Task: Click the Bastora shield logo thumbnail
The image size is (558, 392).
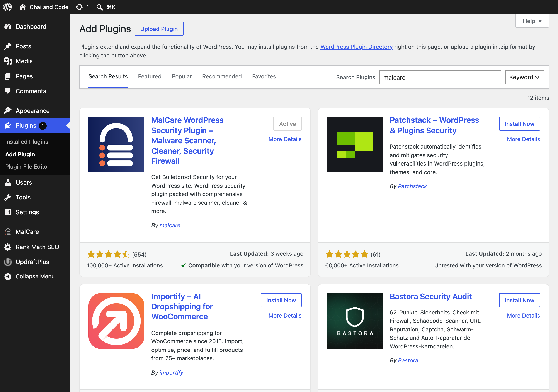Action: [355, 321]
